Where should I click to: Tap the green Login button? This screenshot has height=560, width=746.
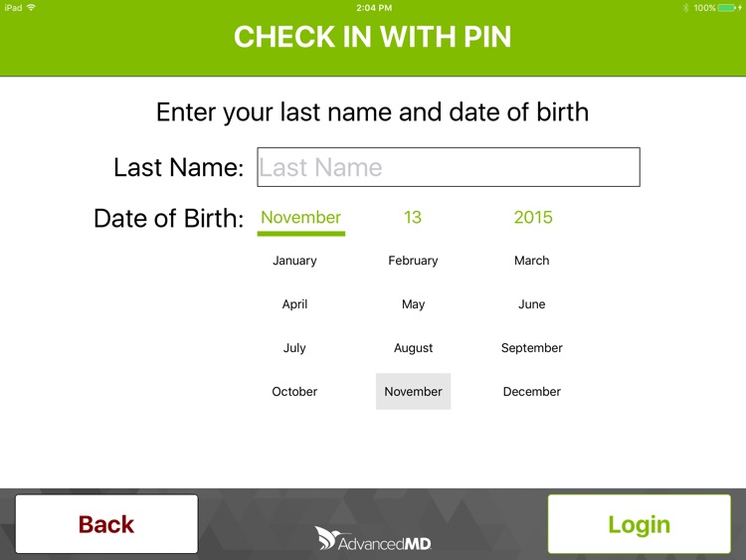639,524
